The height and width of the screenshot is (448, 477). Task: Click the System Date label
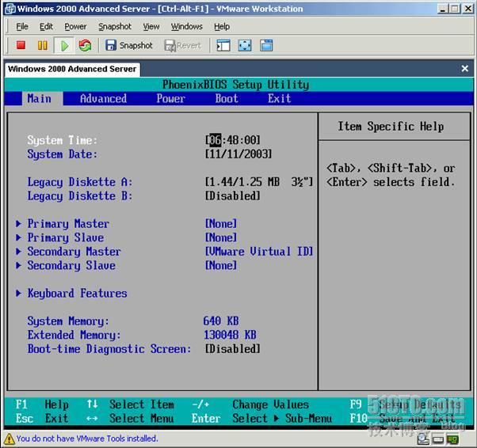click(x=63, y=154)
